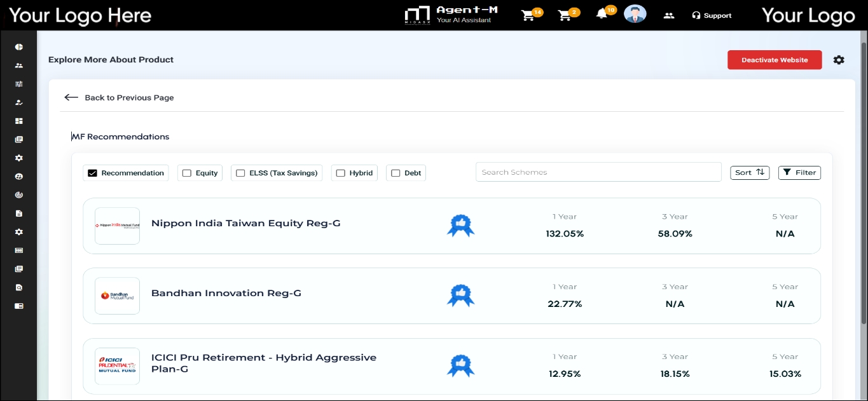Screen dimensions: 868x401
Task: Open the document search sidebar icon
Action: pos(19,287)
